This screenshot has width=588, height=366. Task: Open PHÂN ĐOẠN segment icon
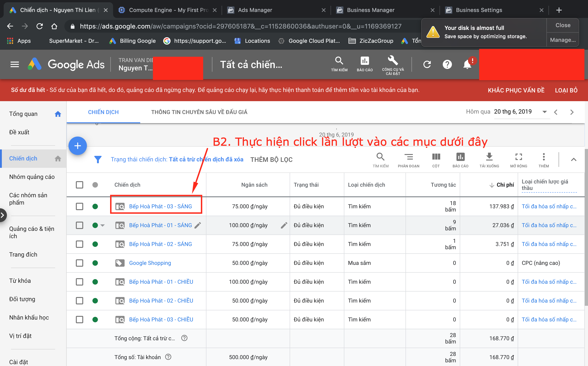409,160
